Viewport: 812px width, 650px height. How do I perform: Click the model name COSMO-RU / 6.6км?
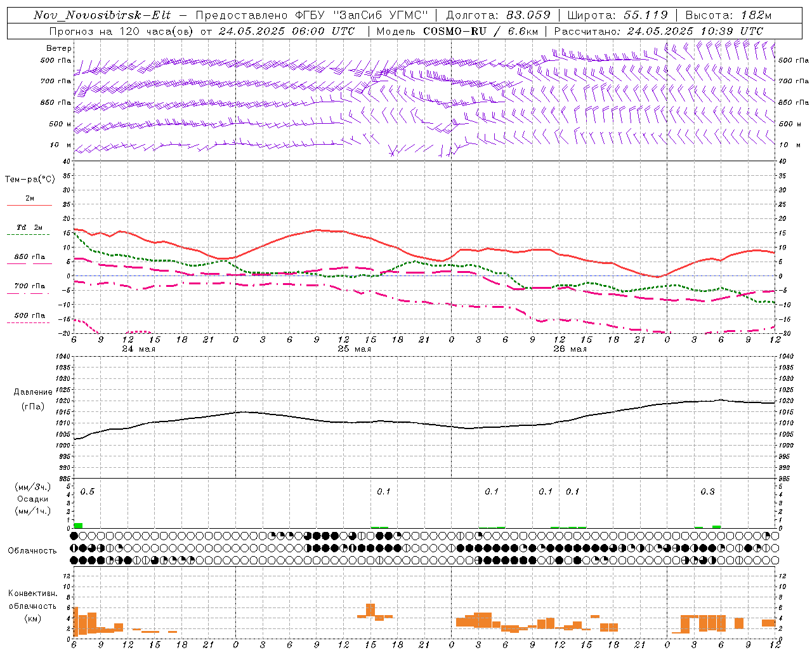480,31
